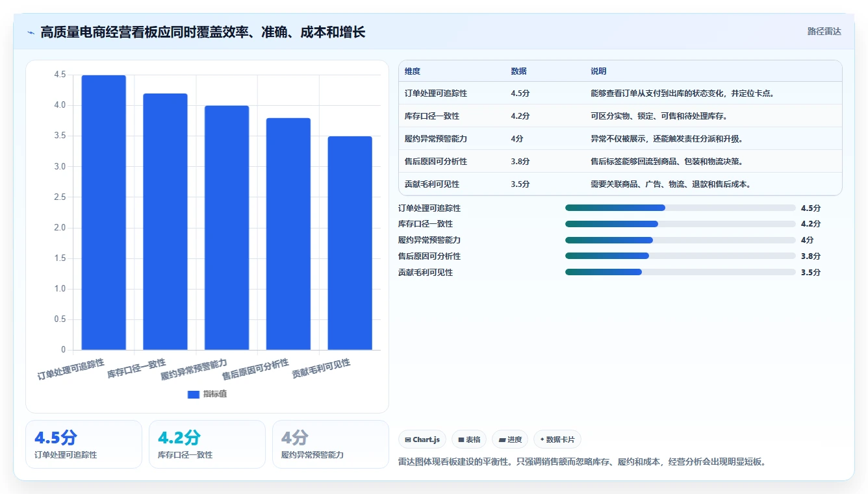
Task: Click description 可区分实物、锁定、可售和待处理库存。
Action: (x=659, y=116)
